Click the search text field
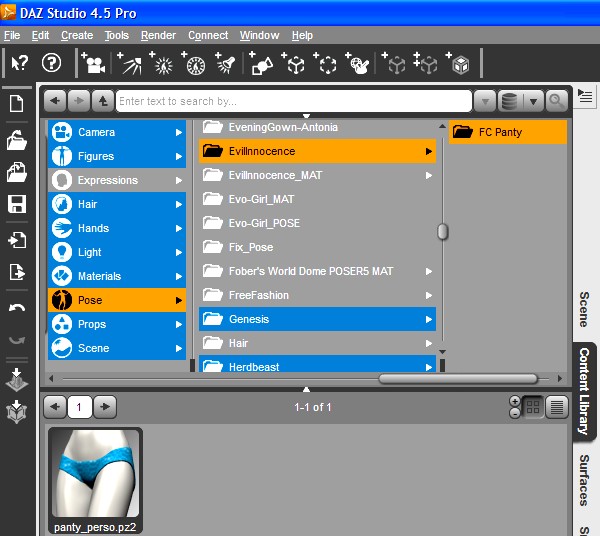The image size is (600, 536). [293, 101]
